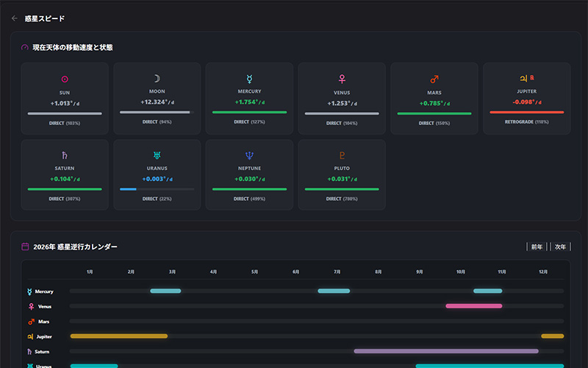The image size is (588, 368).
Task: Click the Venus symbol in speed card
Action: point(342,79)
